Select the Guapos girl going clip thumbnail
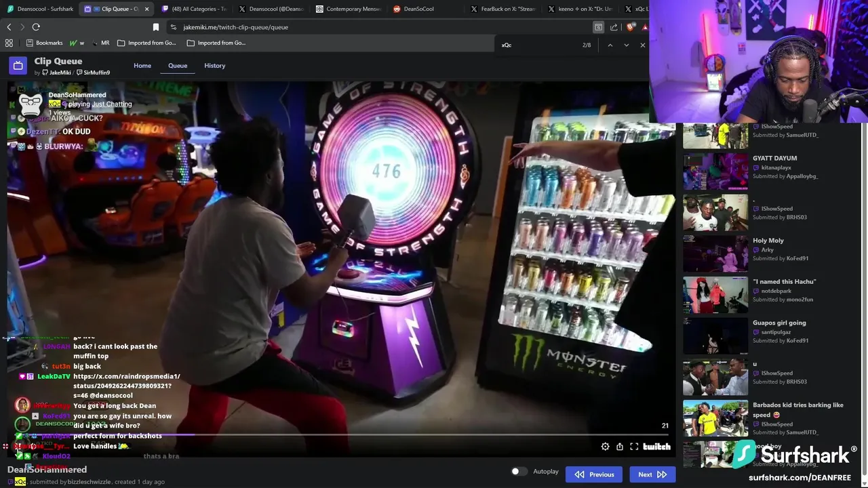Image resolution: width=868 pixels, height=488 pixels. [x=715, y=336]
